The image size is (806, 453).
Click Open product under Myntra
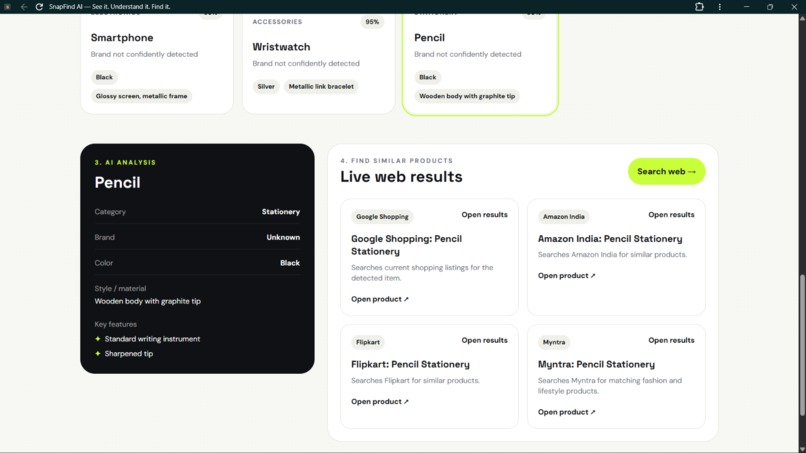(566, 412)
